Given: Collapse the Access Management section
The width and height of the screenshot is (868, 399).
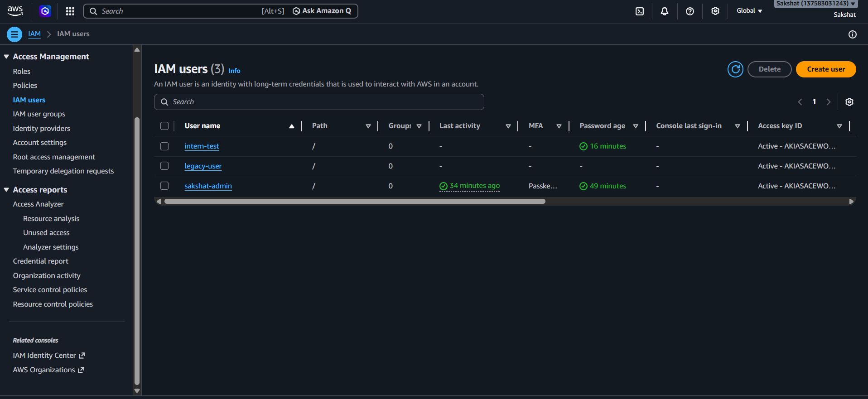Looking at the screenshot, I should (x=6, y=57).
